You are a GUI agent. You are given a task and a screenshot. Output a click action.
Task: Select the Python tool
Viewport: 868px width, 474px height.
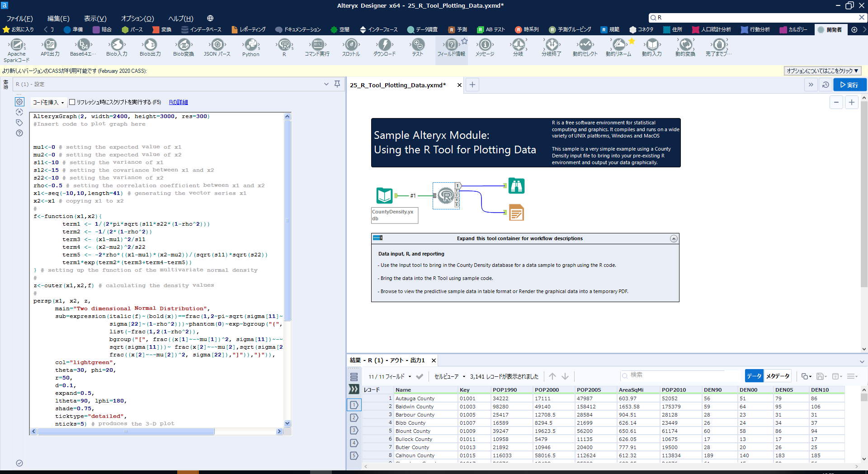pyautogui.click(x=251, y=47)
